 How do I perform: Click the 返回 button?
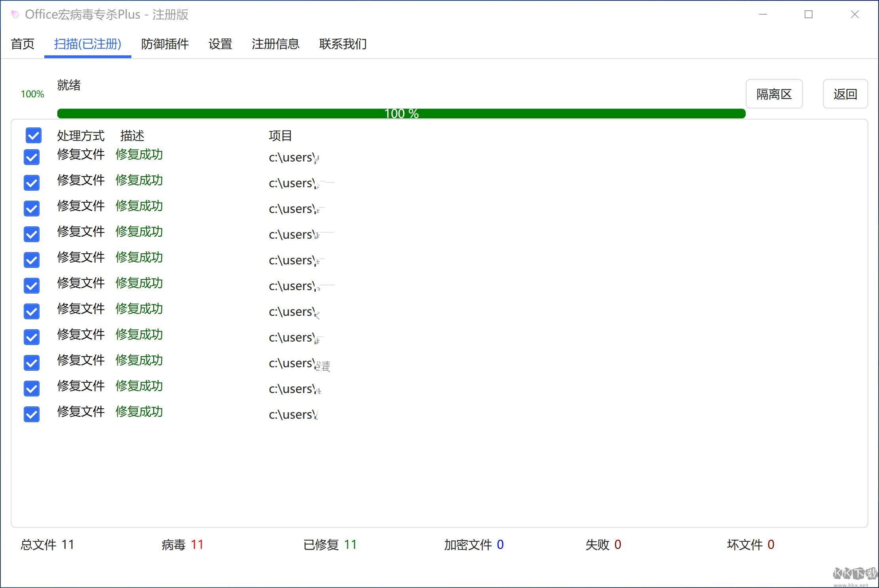[845, 94]
